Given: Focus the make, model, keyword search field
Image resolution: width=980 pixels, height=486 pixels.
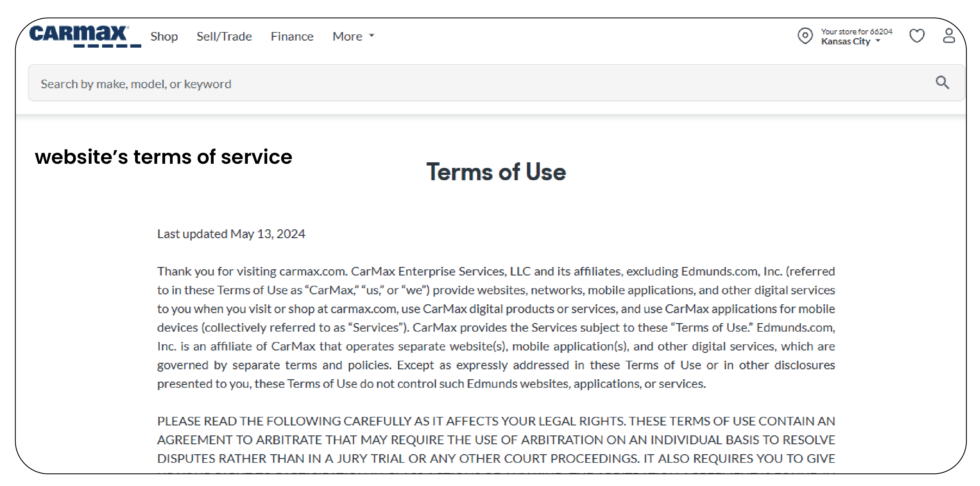Looking at the screenshot, I should click(496, 83).
